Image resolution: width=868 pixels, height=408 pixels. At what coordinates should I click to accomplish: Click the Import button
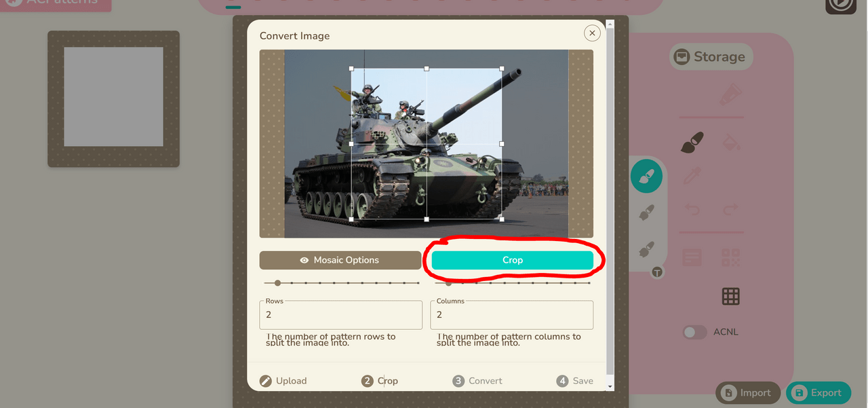[x=747, y=392]
